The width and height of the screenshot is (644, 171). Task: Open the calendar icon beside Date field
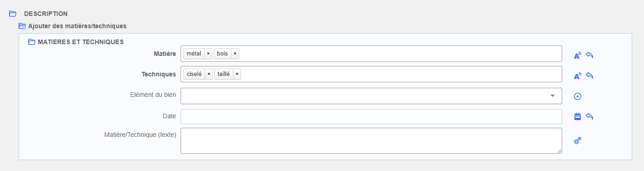tap(578, 117)
